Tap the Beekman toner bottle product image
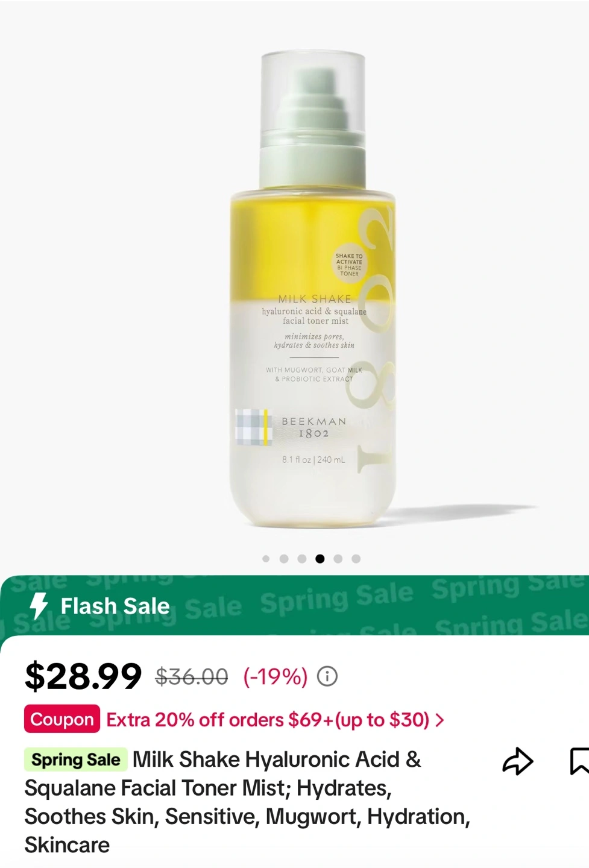Screen dimensions: 589x868 tap(313, 289)
